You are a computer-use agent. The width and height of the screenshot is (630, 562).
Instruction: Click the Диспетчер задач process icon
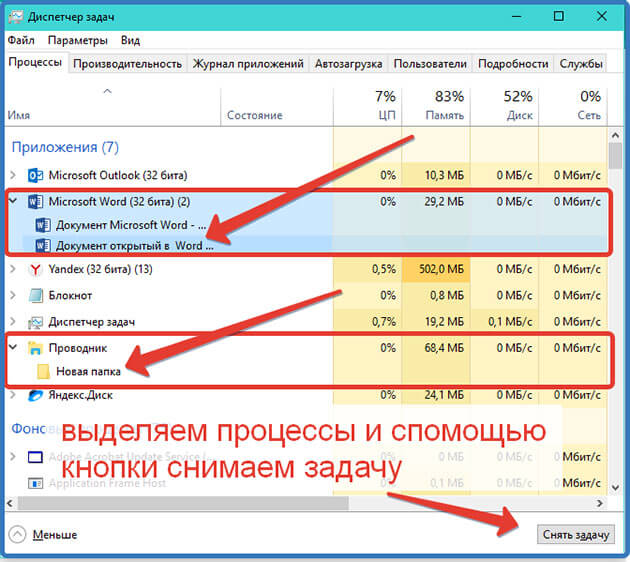(x=35, y=322)
